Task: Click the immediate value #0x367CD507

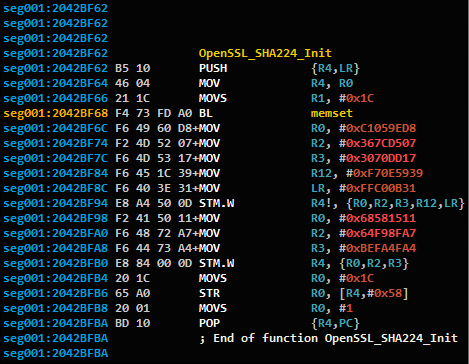Action: point(378,143)
